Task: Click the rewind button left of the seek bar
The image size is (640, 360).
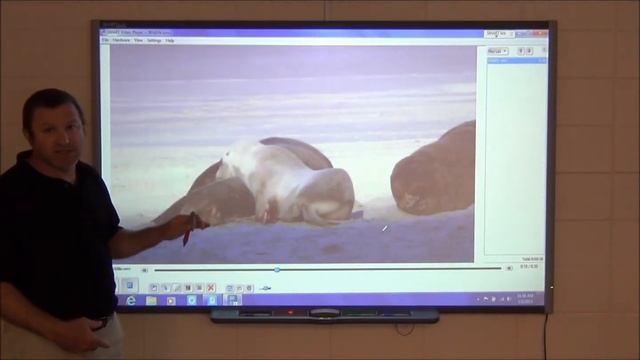Action: click(144, 270)
